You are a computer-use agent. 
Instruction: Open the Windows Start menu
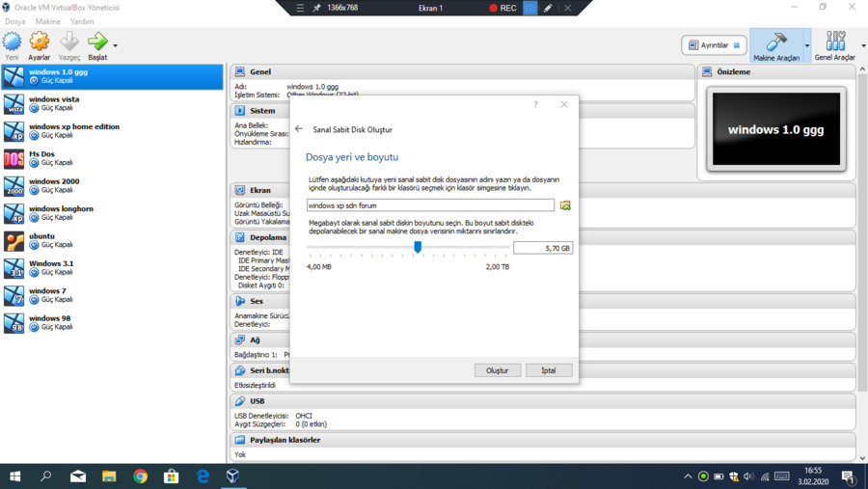point(14,476)
